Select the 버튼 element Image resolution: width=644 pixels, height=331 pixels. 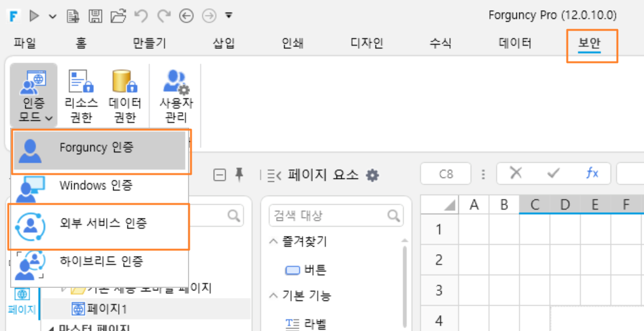(306, 270)
